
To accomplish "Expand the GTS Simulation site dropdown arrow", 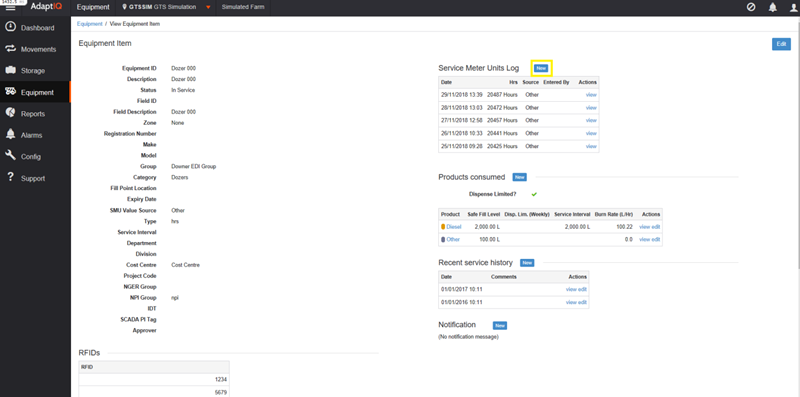I will coord(208,8).
